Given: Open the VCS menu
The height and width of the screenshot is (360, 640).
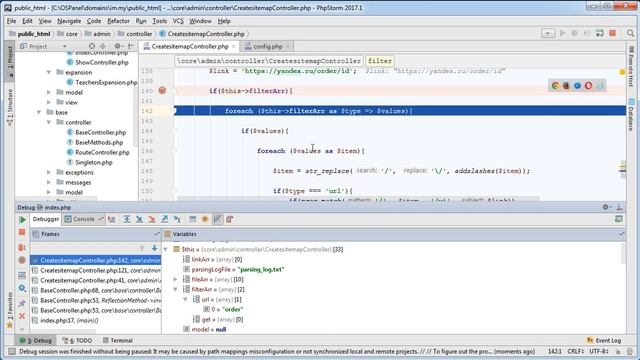Looking at the screenshot, I should tap(178, 21).
